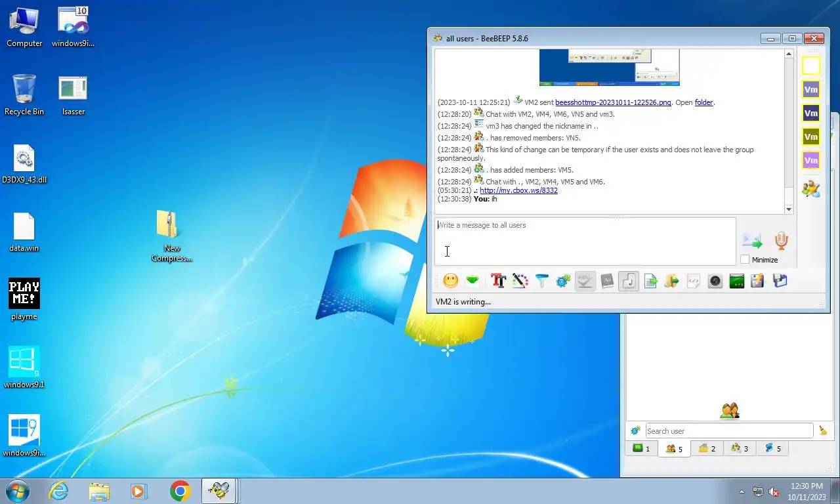Click send folder with green arrow icon
This screenshot has width=840, height=504.
671,281
